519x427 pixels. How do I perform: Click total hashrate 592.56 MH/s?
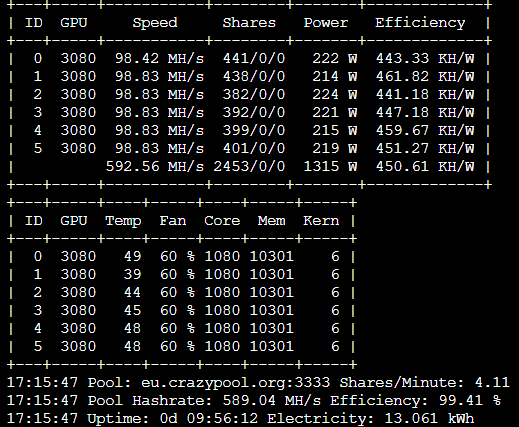pyautogui.click(x=155, y=167)
